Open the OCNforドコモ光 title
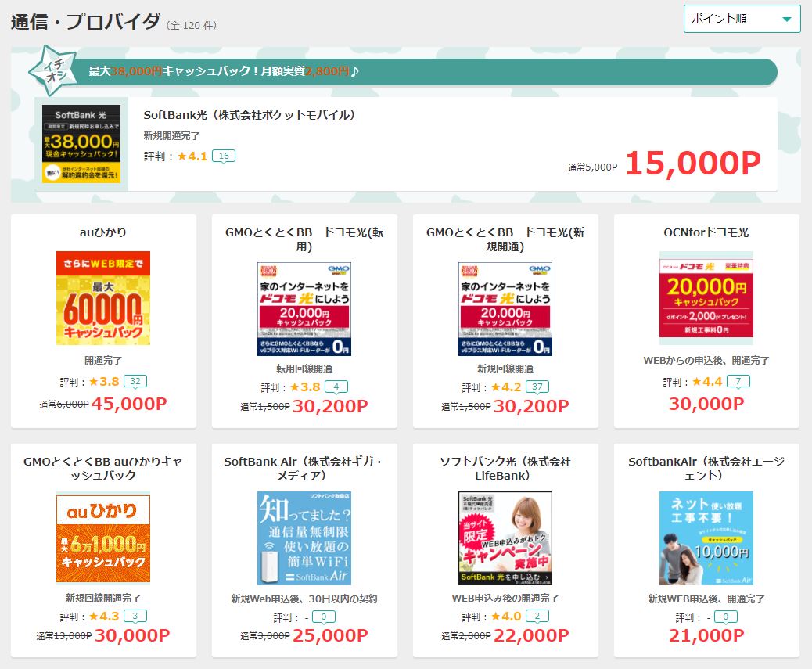The height and width of the screenshot is (669, 812). click(x=706, y=232)
